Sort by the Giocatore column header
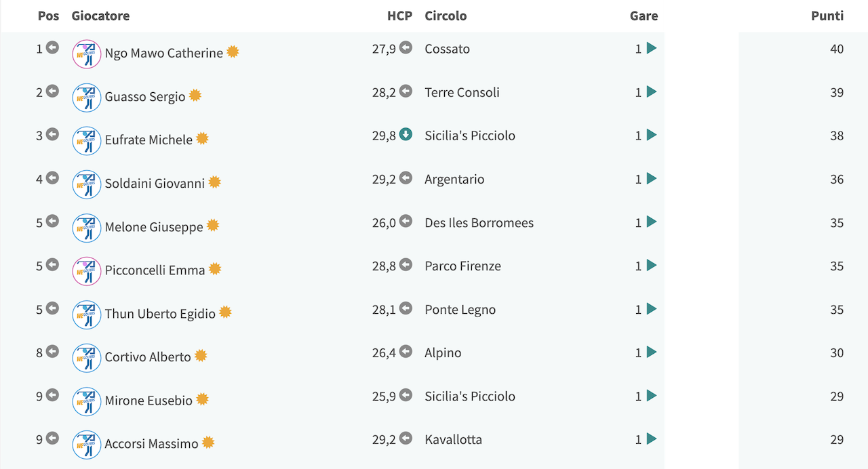868x469 pixels. coord(100,16)
